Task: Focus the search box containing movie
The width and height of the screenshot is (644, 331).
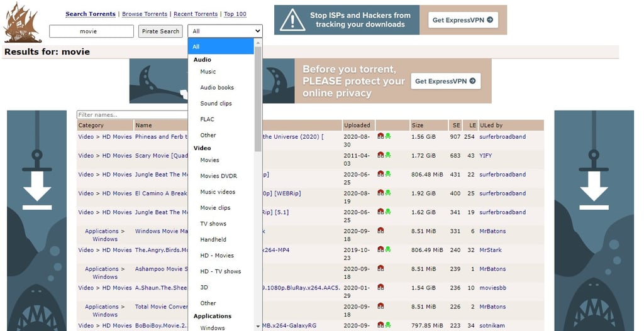Action: 91,31
